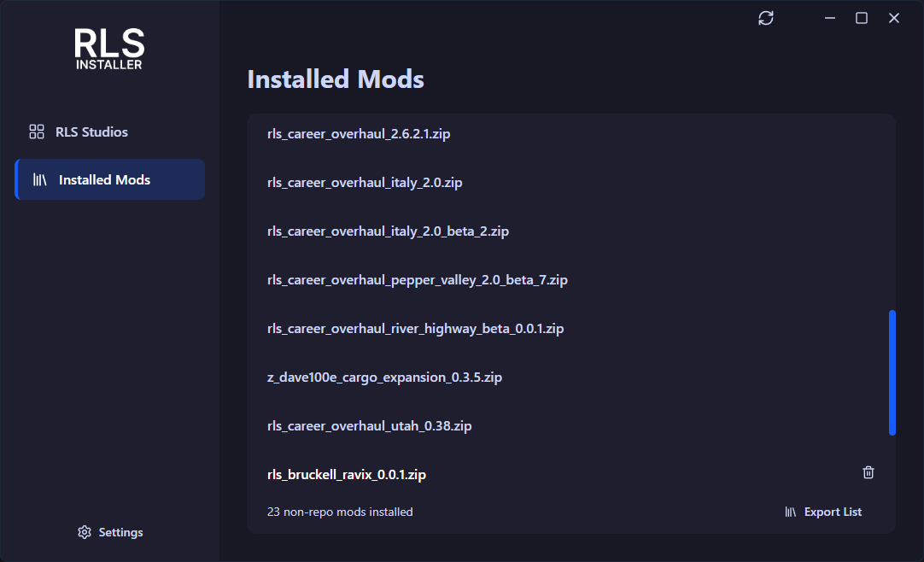Select the grid icon beside RLS Studios
The width and height of the screenshot is (924, 562).
pos(36,132)
